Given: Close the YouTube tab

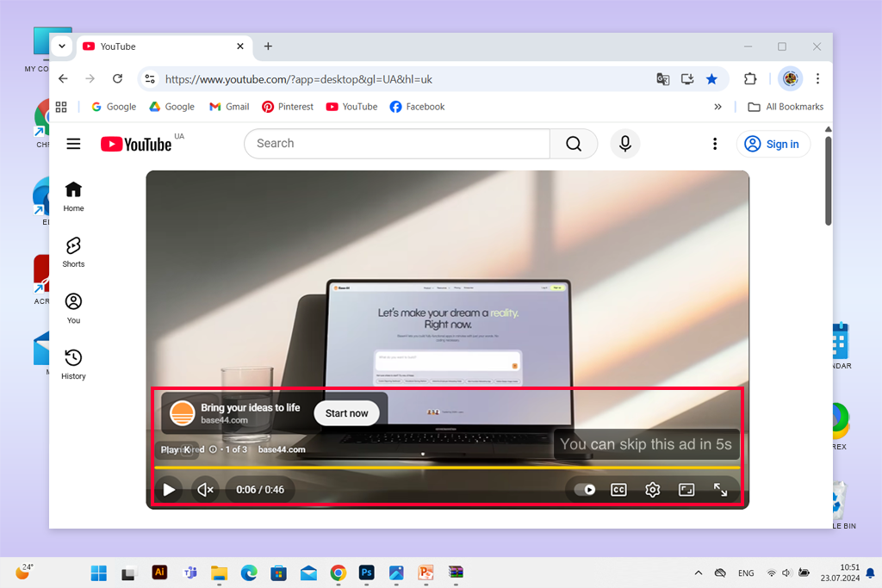Looking at the screenshot, I should click(x=240, y=46).
